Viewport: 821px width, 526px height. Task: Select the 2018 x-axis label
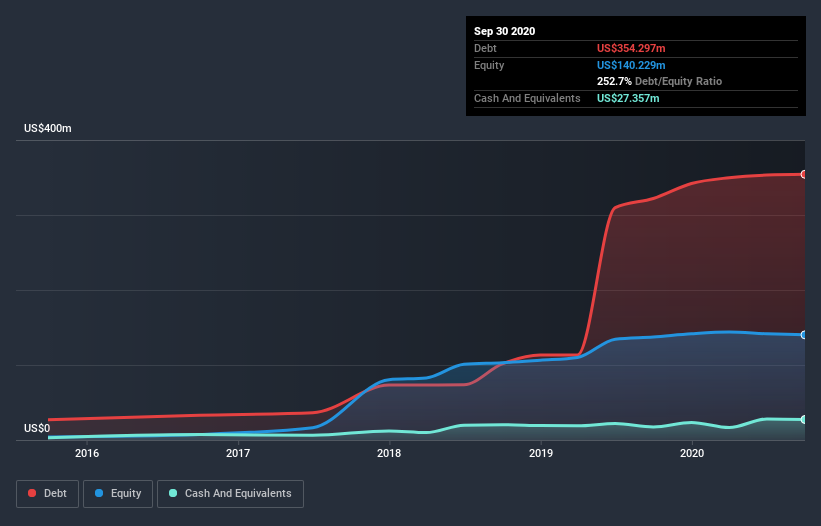[389, 453]
